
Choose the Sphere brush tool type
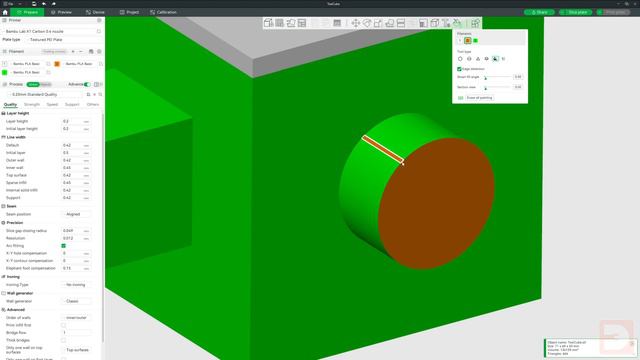pyautogui.click(x=469, y=59)
